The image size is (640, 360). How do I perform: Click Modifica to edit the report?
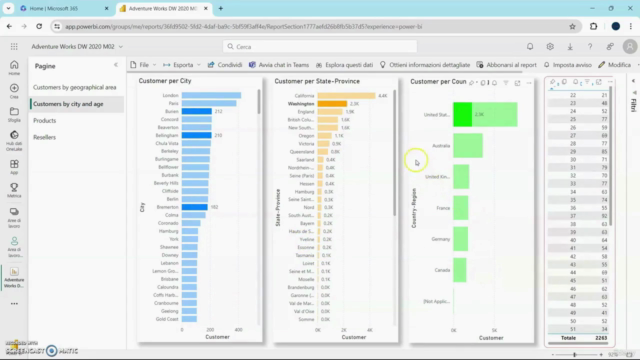(x=615, y=65)
